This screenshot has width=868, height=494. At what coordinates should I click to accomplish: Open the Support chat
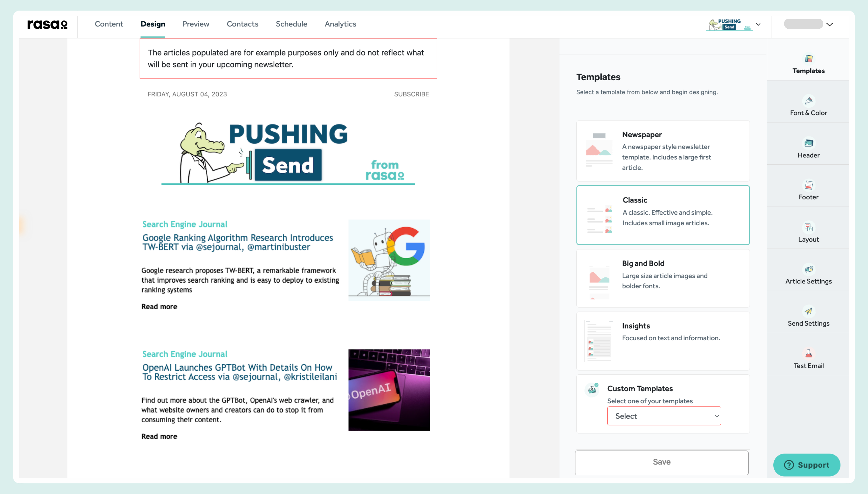807,465
